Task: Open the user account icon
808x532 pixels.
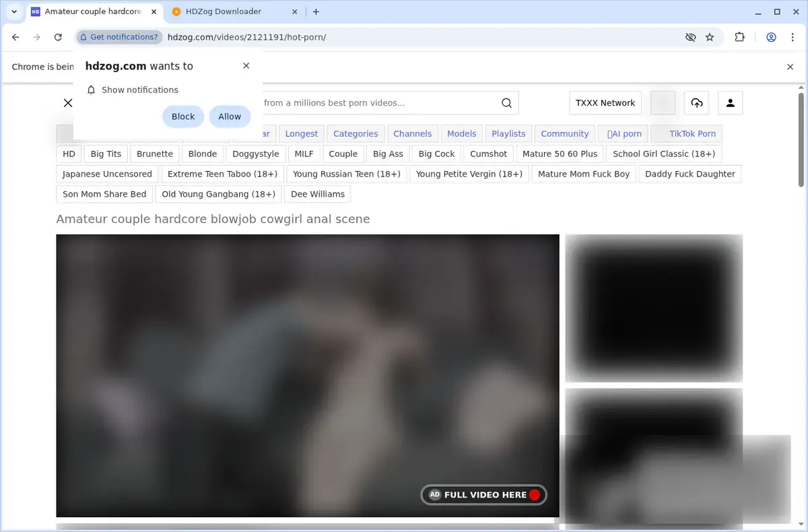Action: pos(731,103)
